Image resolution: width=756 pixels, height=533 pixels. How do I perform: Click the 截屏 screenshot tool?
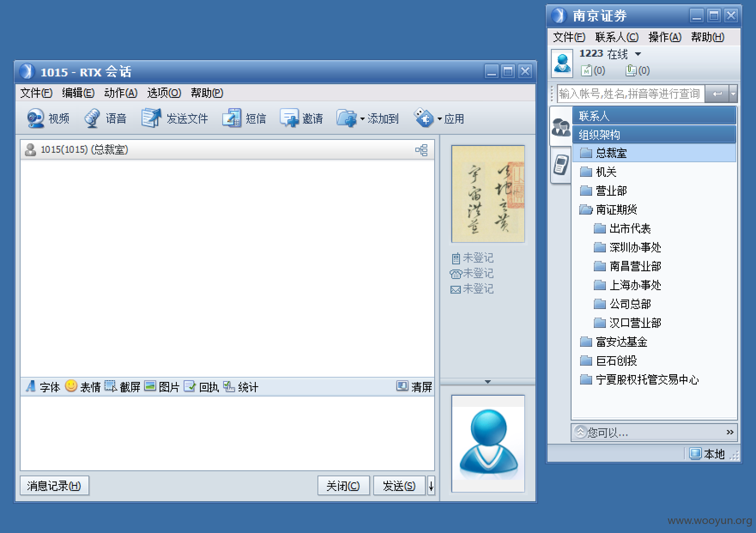tap(123, 387)
